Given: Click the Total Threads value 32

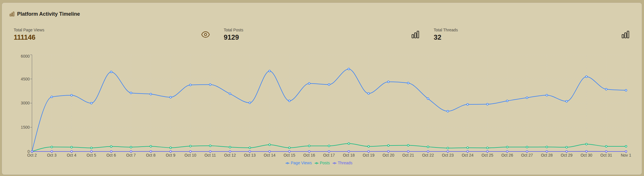Looking at the screenshot, I should (437, 37).
